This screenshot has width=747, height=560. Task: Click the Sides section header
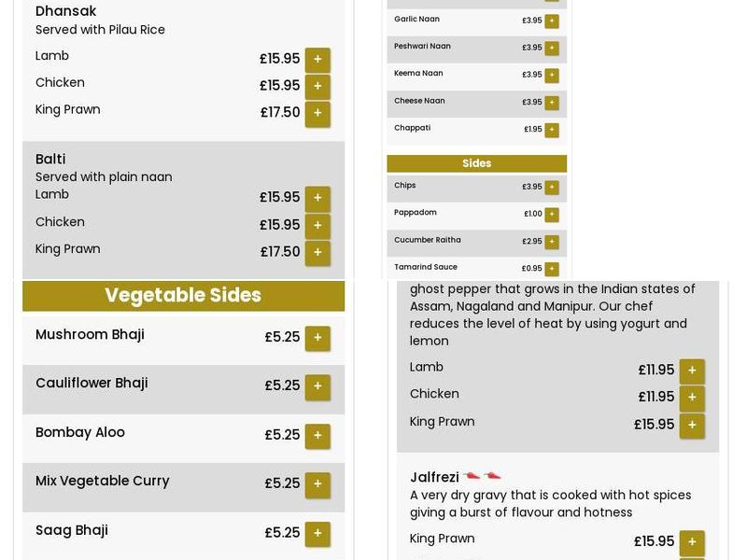point(476,163)
